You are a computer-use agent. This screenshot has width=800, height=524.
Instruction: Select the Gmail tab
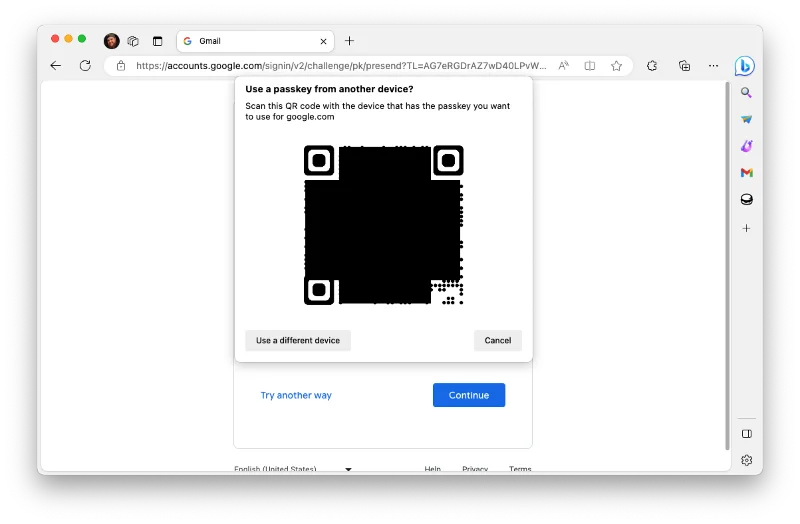coord(255,41)
